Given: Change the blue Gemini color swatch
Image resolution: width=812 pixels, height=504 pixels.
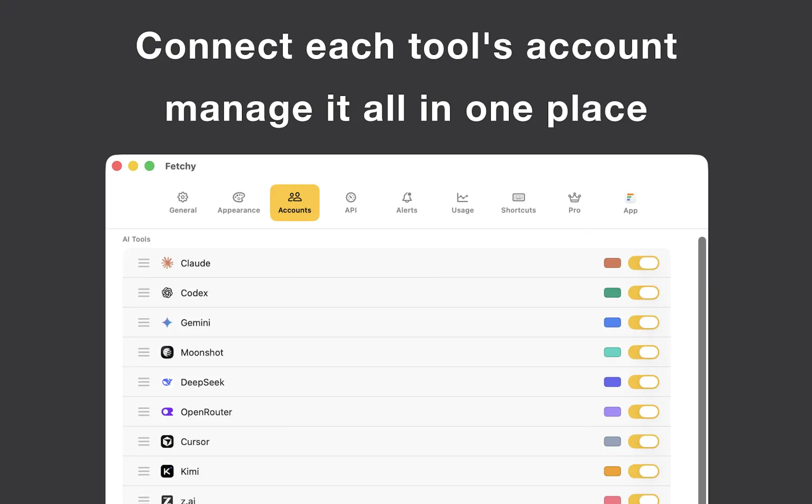Looking at the screenshot, I should click(x=613, y=322).
